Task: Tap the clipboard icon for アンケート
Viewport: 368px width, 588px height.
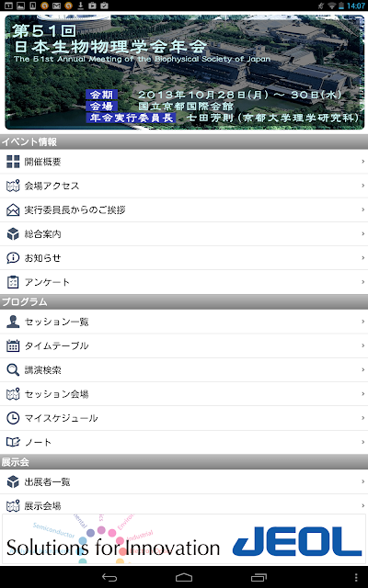Action: point(13,282)
